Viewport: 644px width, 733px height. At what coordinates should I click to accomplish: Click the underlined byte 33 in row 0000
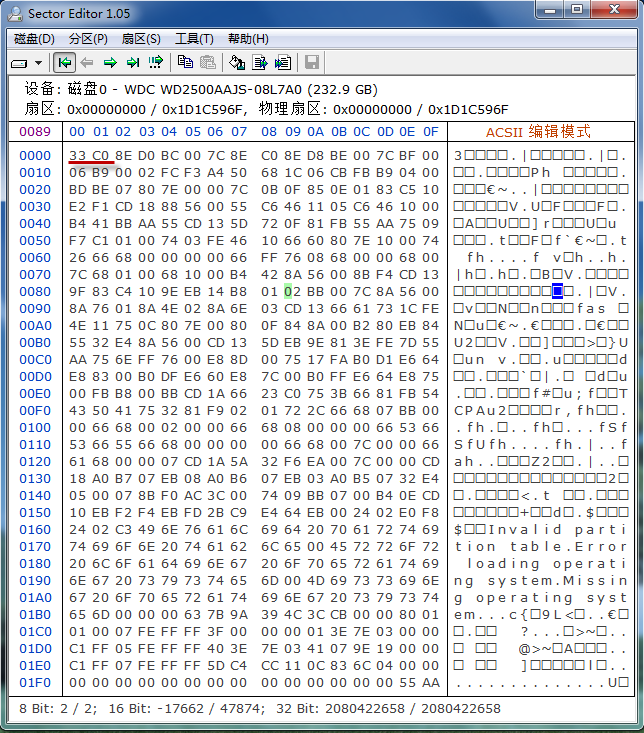77,156
